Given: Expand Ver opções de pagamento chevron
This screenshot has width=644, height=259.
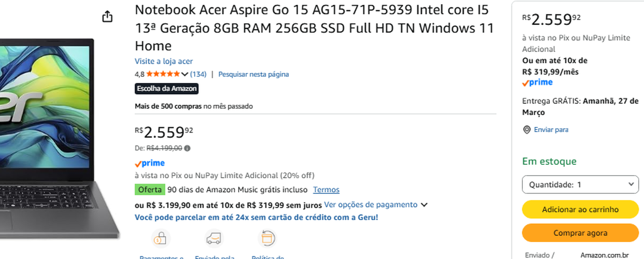Looking at the screenshot, I should pyautogui.click(x=424, y=205).
